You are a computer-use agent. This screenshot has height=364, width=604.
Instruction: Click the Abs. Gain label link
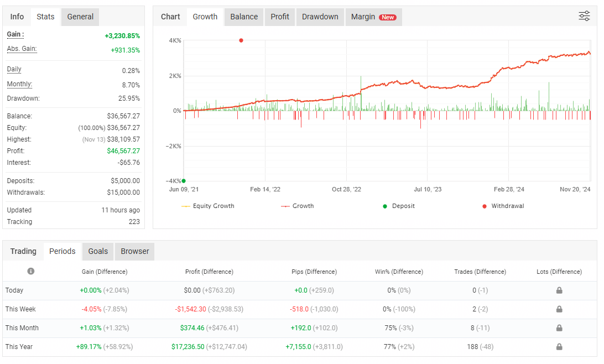coord(22,49)
